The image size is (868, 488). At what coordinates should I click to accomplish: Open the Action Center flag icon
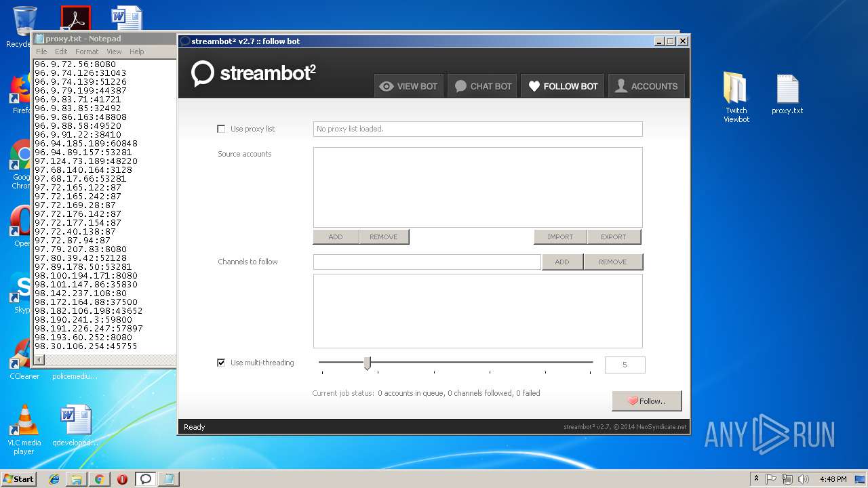772,479
